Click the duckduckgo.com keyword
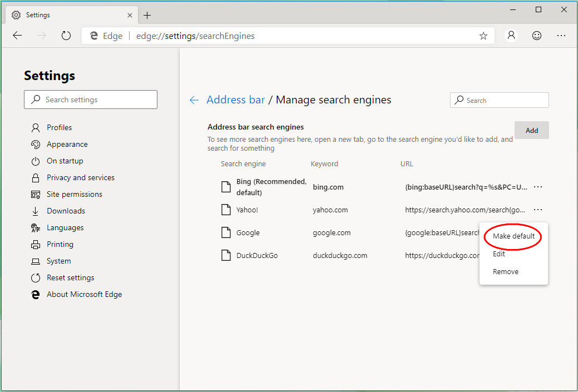Viewport: 578px width, 392px height. pyautogui.click(x=340, y=255)
